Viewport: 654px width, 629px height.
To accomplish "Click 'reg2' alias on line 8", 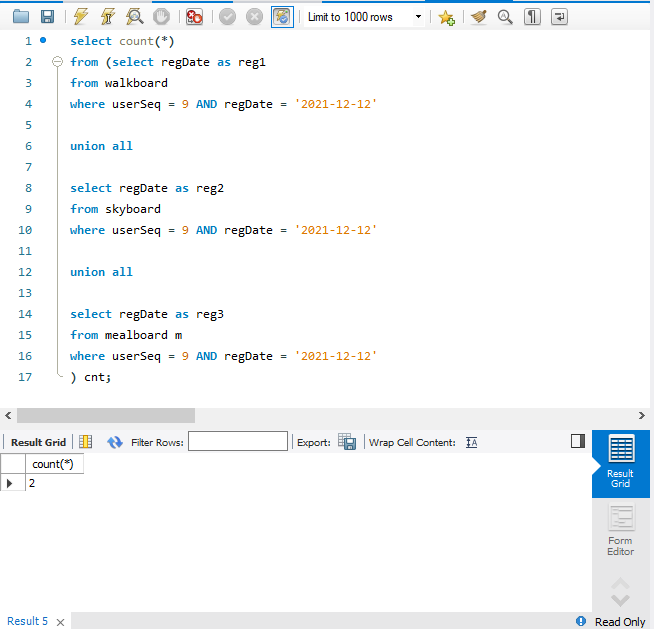I will coord(210,188).
